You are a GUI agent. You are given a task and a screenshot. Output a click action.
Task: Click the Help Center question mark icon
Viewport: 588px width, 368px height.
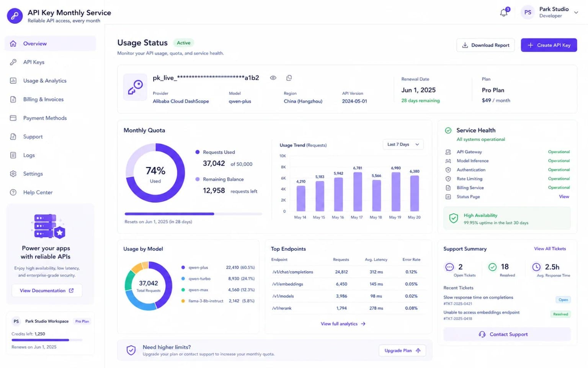13,192
